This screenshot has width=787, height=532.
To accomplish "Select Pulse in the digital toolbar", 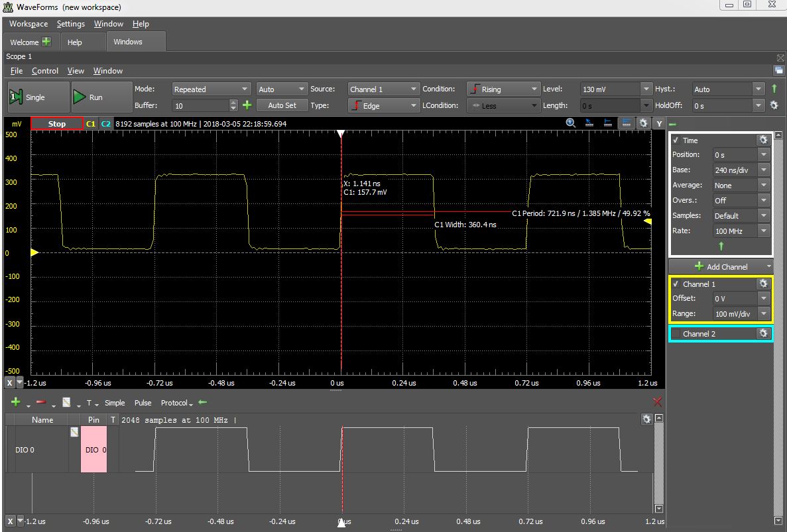I will 143,403.
